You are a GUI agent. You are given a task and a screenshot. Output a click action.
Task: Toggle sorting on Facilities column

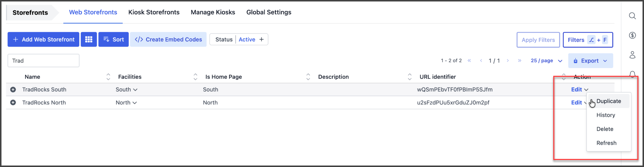(x=195, y=77)
